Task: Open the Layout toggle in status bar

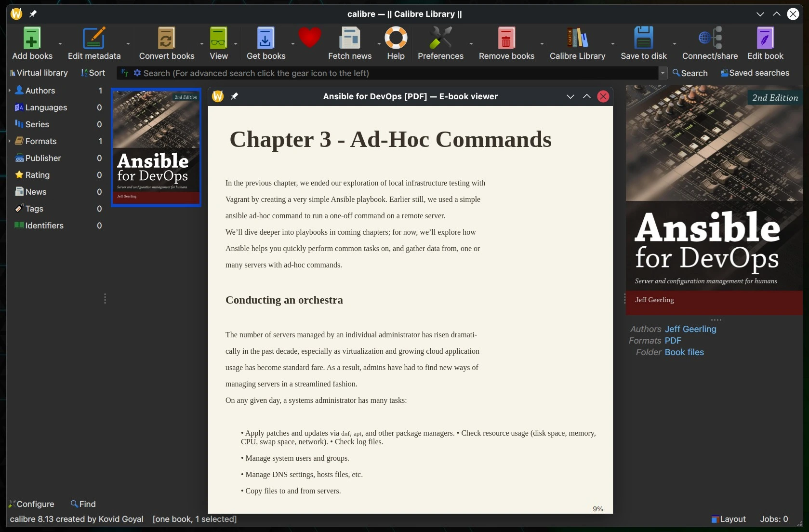Action: click(729, 519)
